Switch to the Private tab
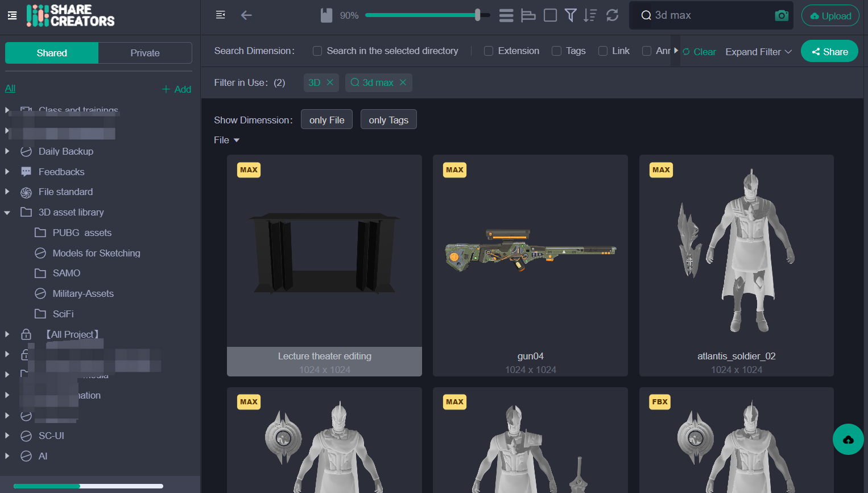The height and width of the screenshot is (493, 868). pyautogui.click(x=144, y=52)
